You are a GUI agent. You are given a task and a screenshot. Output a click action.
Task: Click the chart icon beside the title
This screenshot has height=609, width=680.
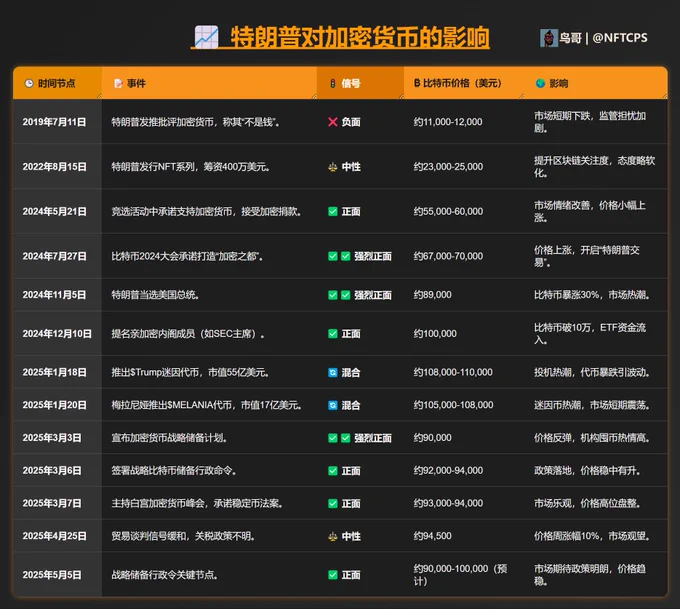tap(206, 37)
